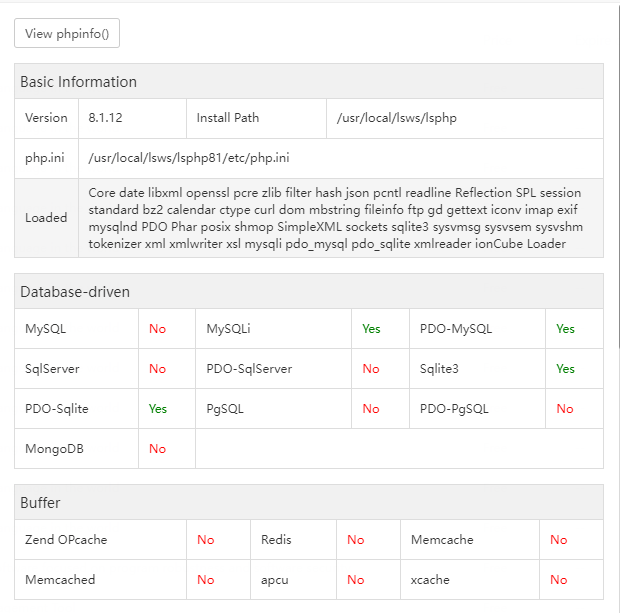620x613 pixels.
Task: Click the PDO-Sqlite Yes status
Action: click(157, 409)
